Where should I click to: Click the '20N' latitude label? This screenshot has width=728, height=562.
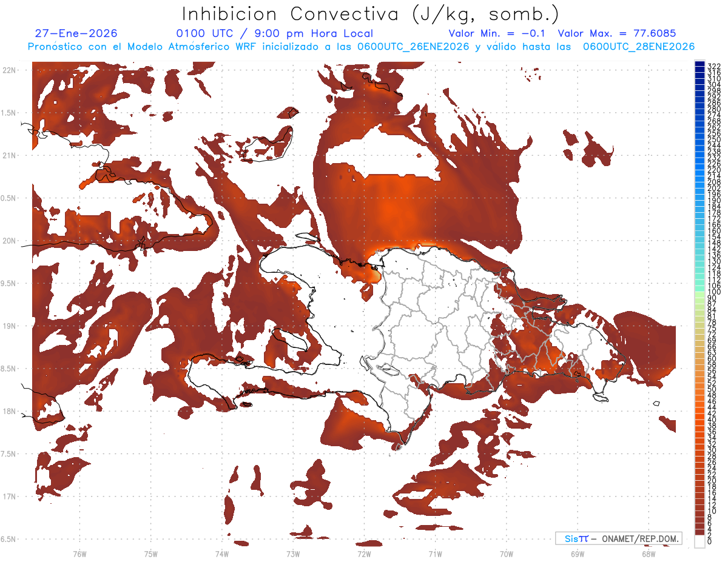click(8, 241)
